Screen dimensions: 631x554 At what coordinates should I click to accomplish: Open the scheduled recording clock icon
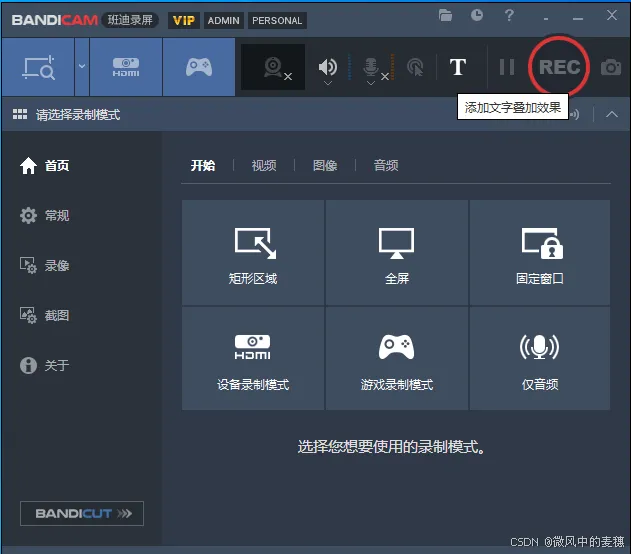(x=477, y=15)
